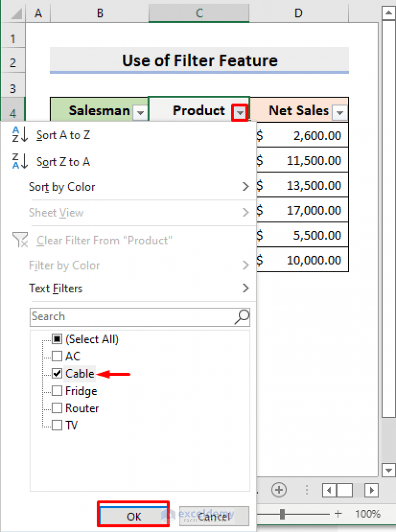Open the Net Sales column filter icon

pyautogui.click(x=340, y=112)
